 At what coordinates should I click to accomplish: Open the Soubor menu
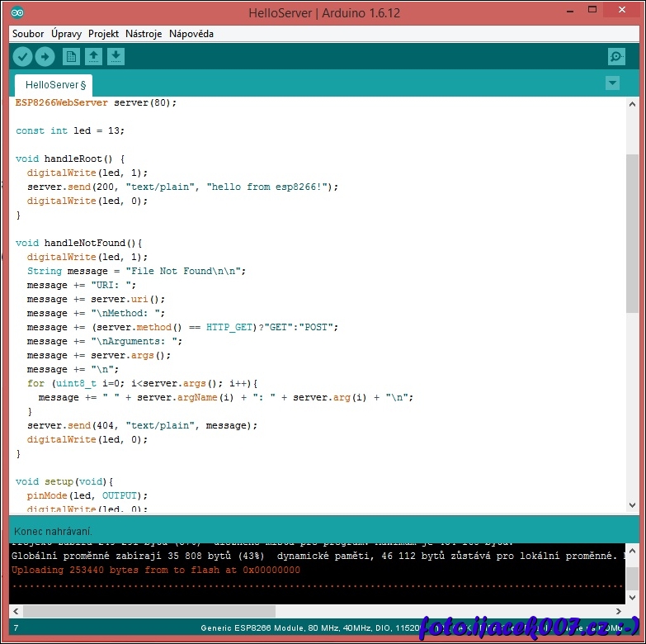tap(28, 34)
